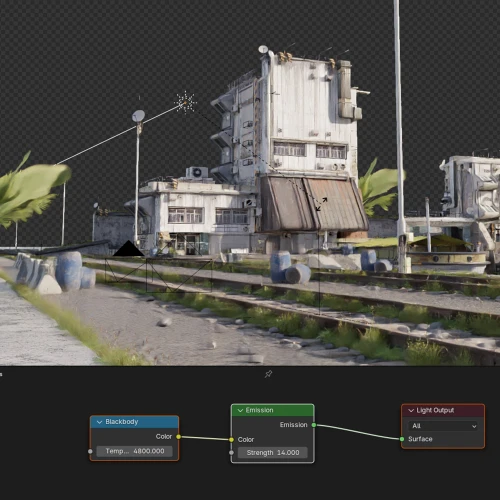Click the yellow Emission Color input socket
Viewport: 500px width, 500px height.
coord(231,440)
